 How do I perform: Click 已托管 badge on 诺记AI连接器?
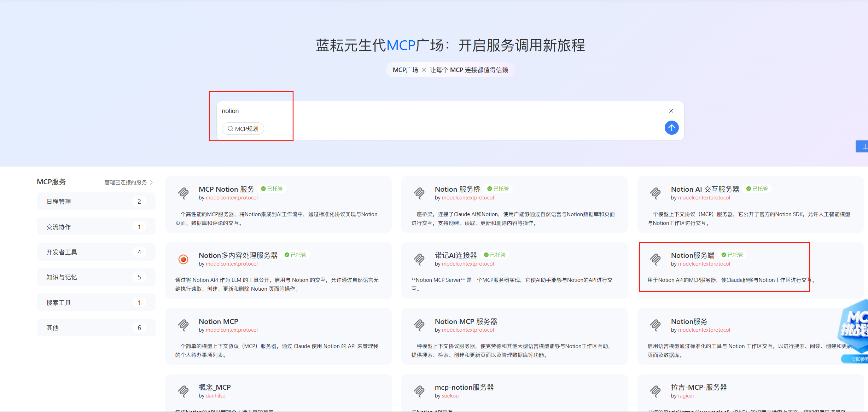coord(495,255)
